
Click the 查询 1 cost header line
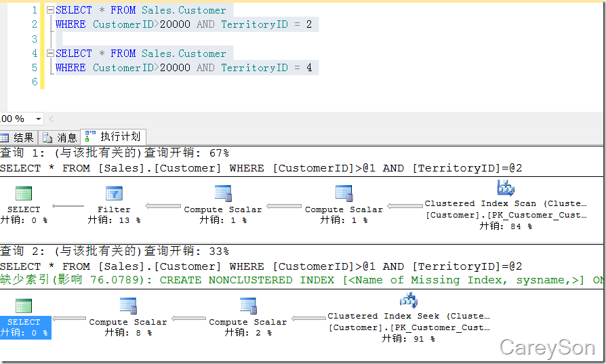point(115,153)
